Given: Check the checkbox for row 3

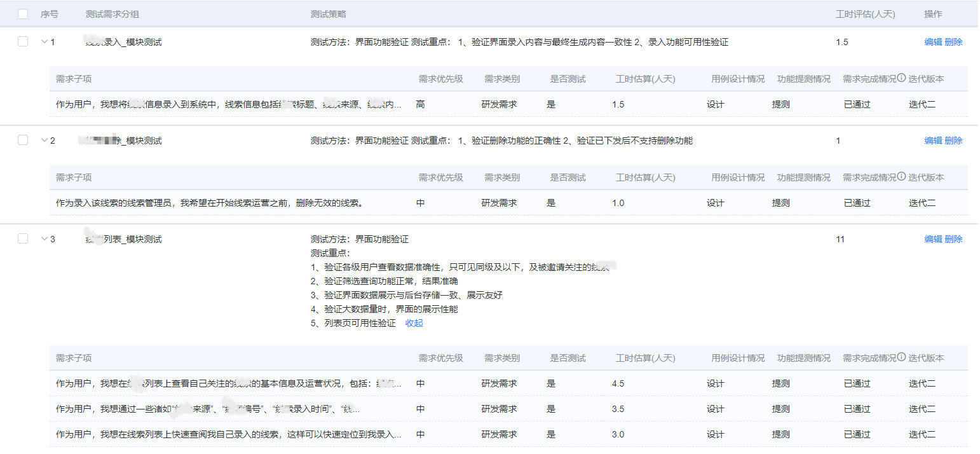Looking at the screenshot, I should pyautogui.click(x=23, y=238).
